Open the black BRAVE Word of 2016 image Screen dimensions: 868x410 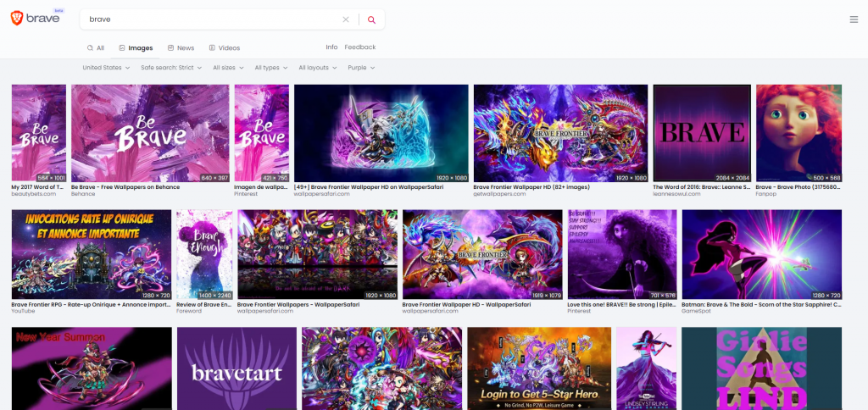[702, 133]
